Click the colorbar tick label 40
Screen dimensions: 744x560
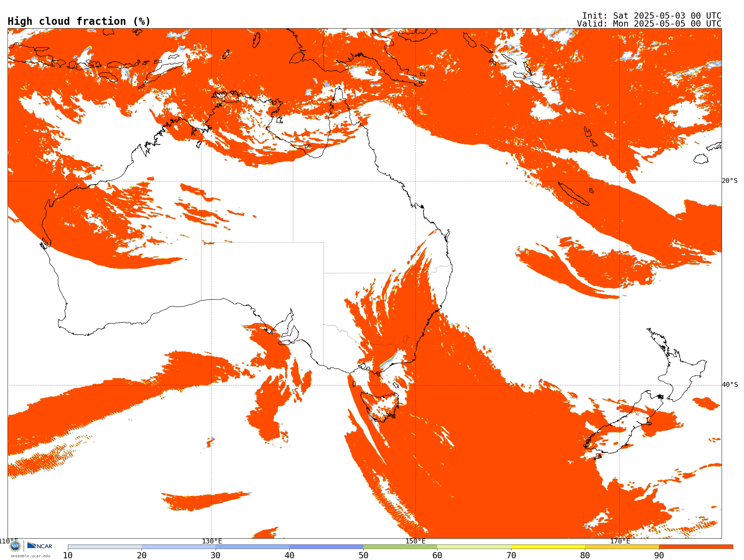tap(289, 556)
